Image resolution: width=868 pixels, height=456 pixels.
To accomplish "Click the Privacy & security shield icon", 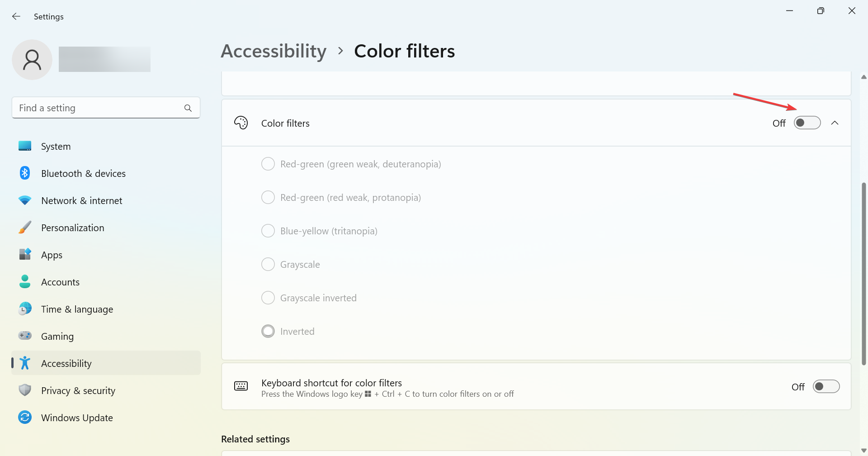I will click(25, 390).
